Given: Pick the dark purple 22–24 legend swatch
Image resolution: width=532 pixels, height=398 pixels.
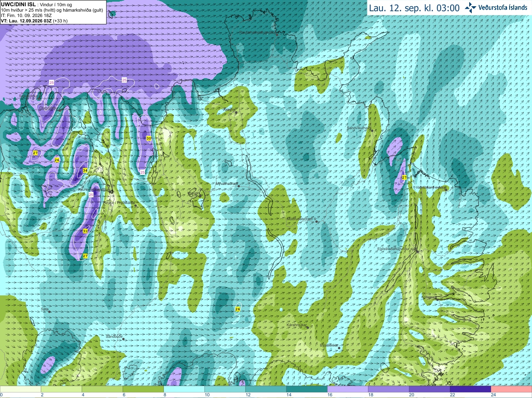Looking at the screenshot, I should (470, 389).
